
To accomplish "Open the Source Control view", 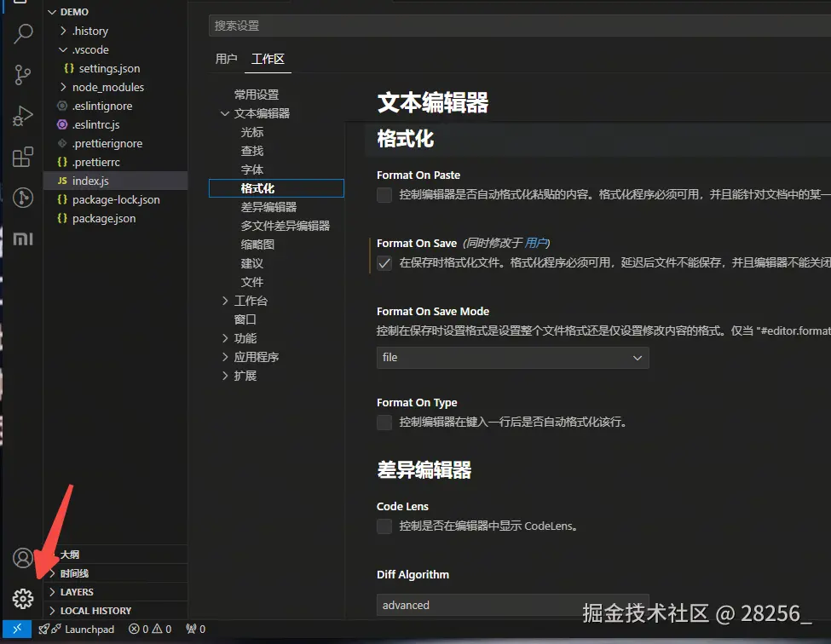I will point(23,75).
